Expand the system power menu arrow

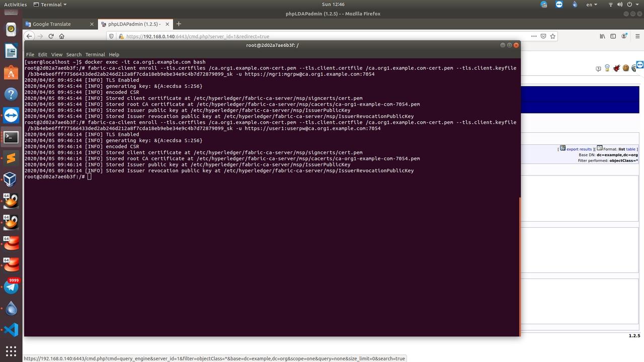[x=637, y=5]
